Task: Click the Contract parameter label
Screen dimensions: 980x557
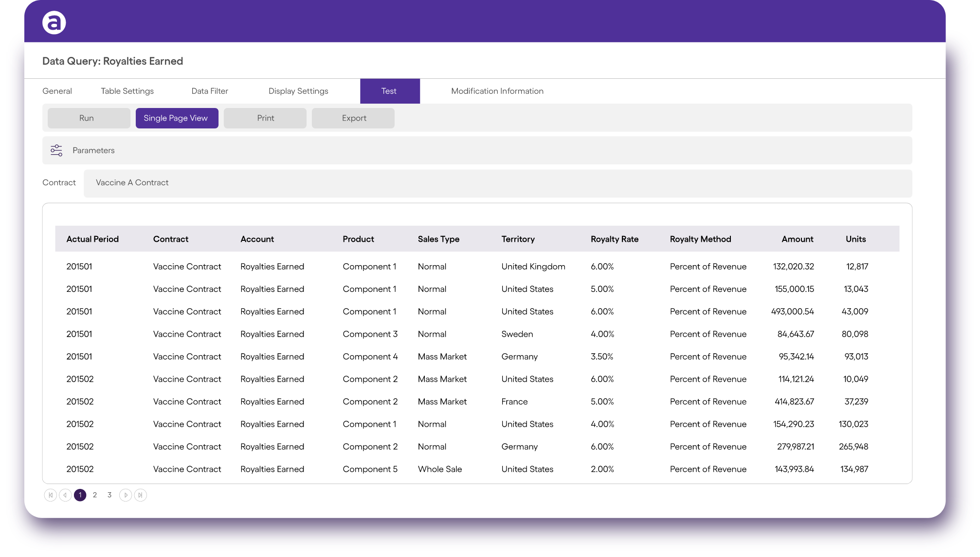Action: (59, 182)
